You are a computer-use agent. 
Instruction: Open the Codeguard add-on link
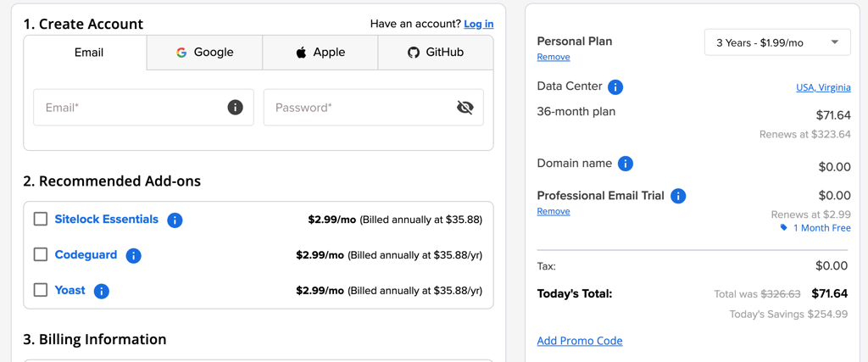click(x=86, y=254)
